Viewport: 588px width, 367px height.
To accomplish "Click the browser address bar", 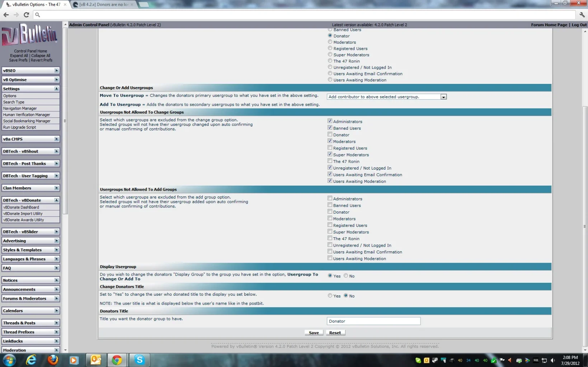I will click(305, 15).
